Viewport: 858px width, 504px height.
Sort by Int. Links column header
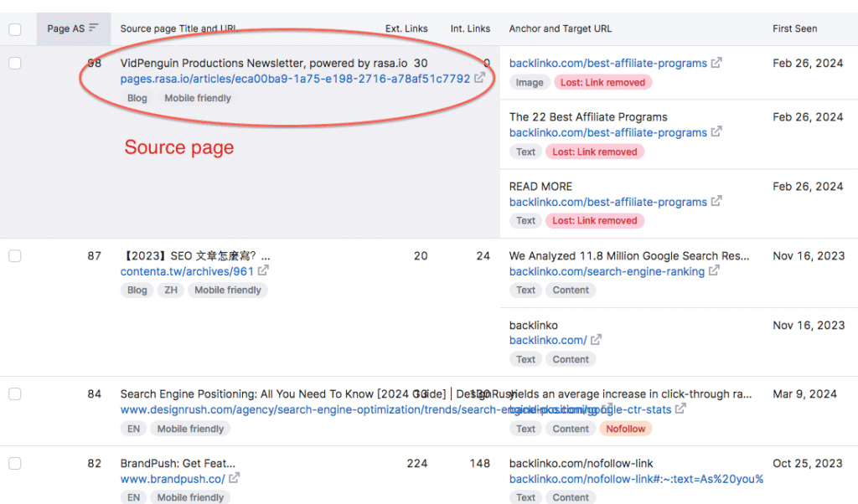coord(470,28)
